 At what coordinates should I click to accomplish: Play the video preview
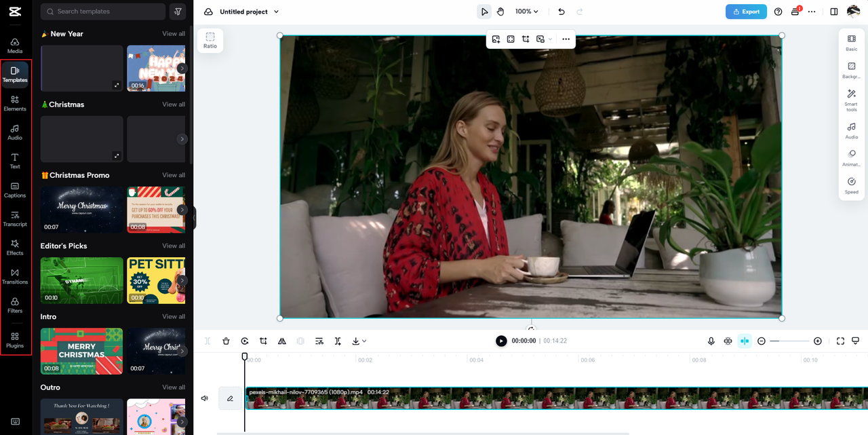tap(501, 341)
